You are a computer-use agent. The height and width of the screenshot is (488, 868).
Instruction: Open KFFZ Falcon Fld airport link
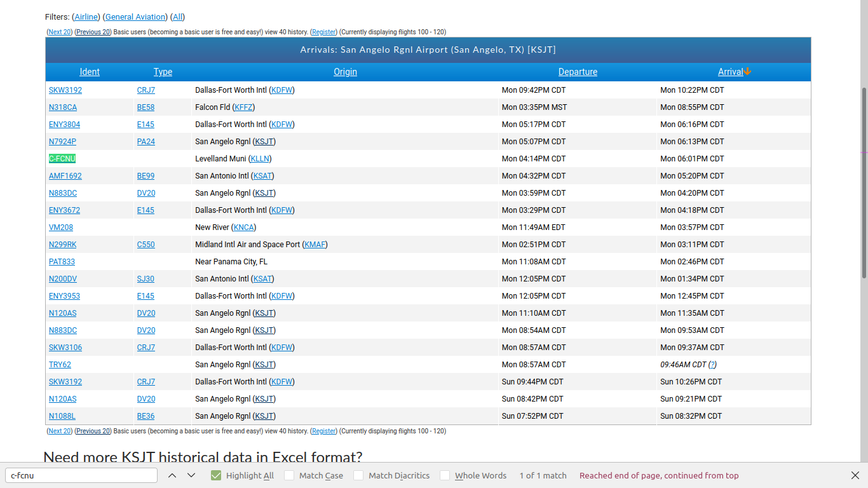(x=243, y=107)
